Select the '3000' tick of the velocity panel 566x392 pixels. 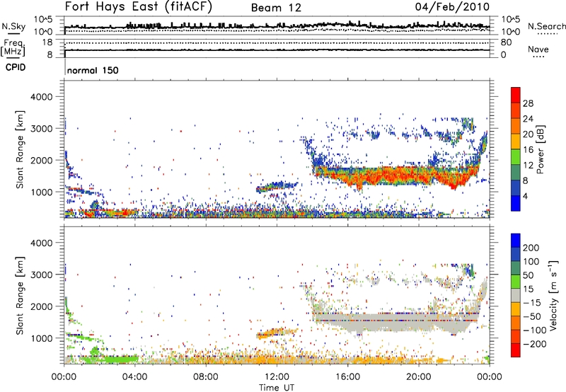[41, 275]
